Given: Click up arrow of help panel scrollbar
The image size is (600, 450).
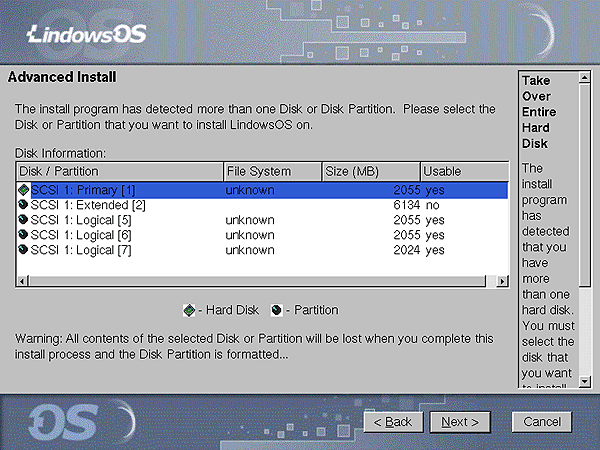Looking at the screenshot, I should [x=584, y=78].
